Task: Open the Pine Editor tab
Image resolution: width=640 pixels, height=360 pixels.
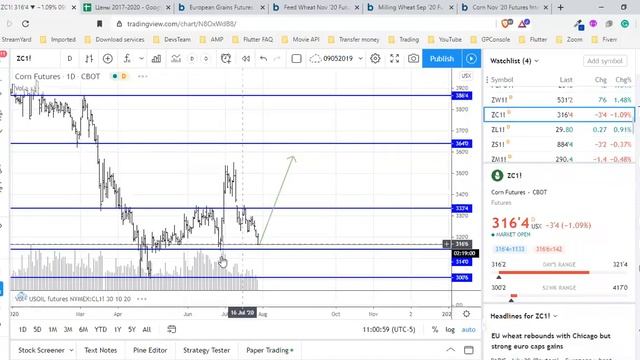Action: click(150, 350)
